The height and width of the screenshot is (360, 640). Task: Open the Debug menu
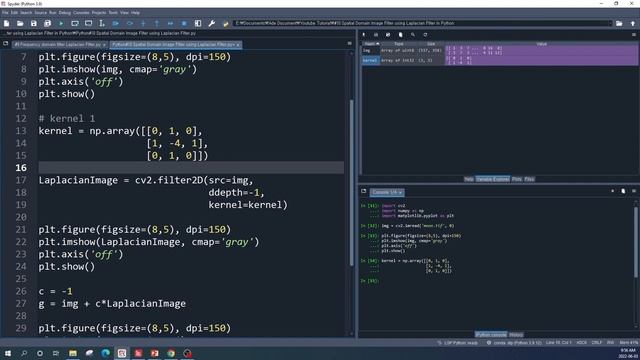(x=64, y=13)
